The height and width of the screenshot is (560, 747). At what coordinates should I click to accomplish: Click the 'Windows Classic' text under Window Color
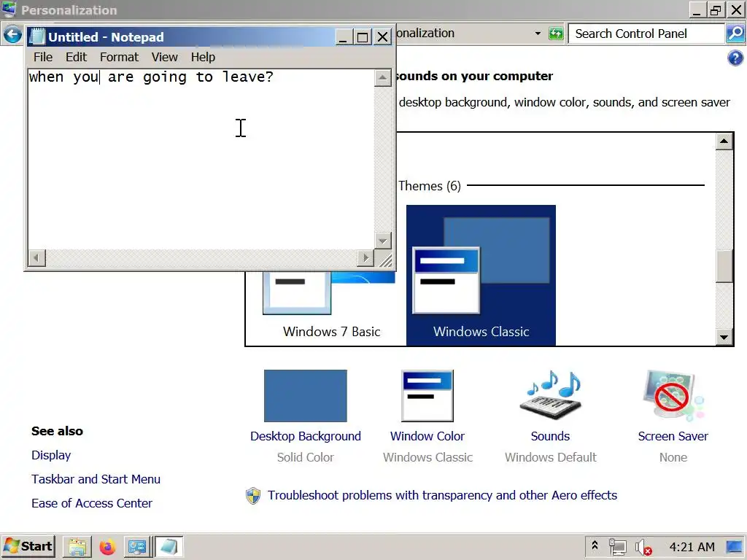tap(427, 458)
